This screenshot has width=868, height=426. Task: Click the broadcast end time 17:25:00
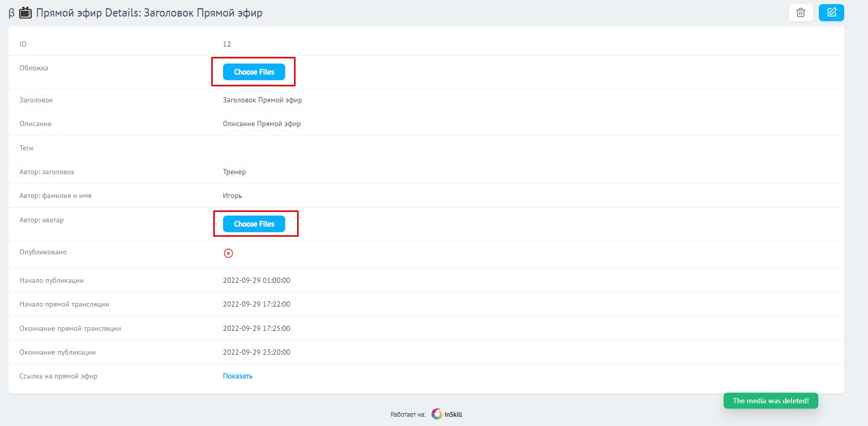256,329
